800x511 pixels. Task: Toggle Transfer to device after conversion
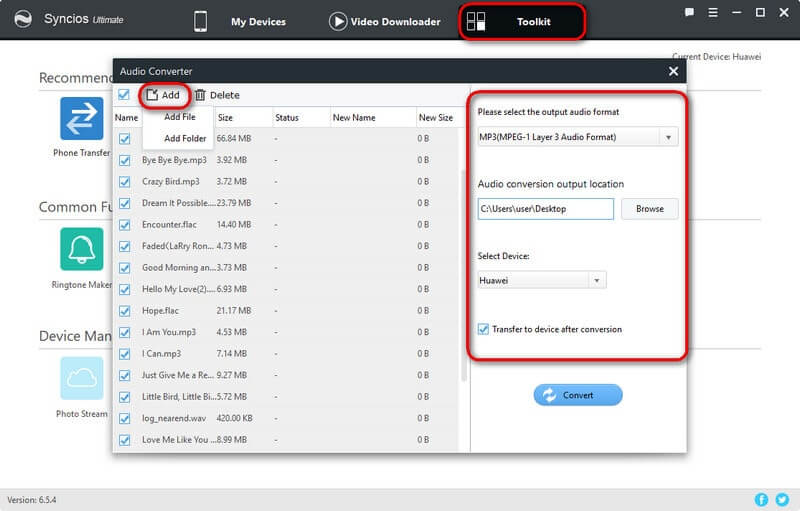483,329
